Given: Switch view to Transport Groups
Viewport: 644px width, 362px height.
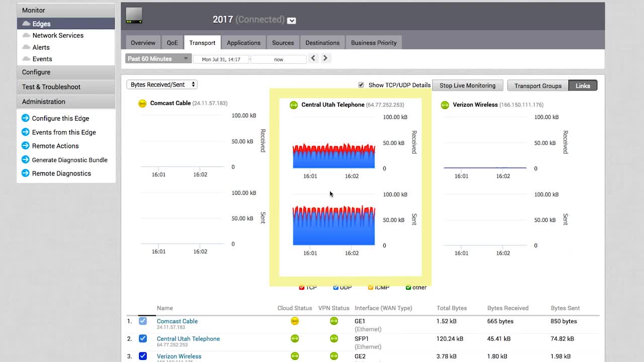Looking at the screenshot, I should (538, 85).
